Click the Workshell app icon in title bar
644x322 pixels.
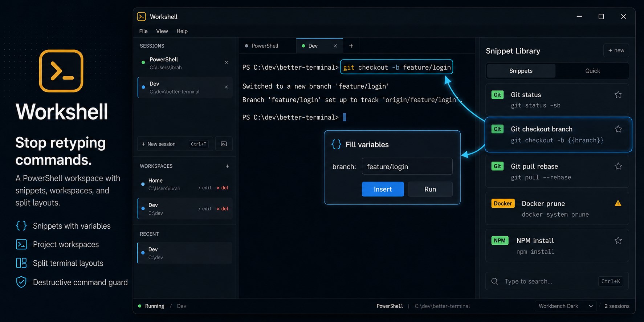coord(141,17)
